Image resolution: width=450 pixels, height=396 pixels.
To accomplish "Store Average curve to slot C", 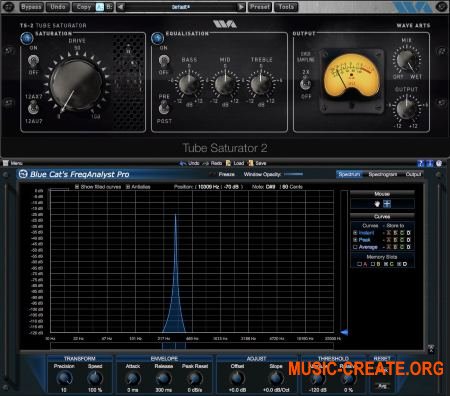I will [402, 247].
